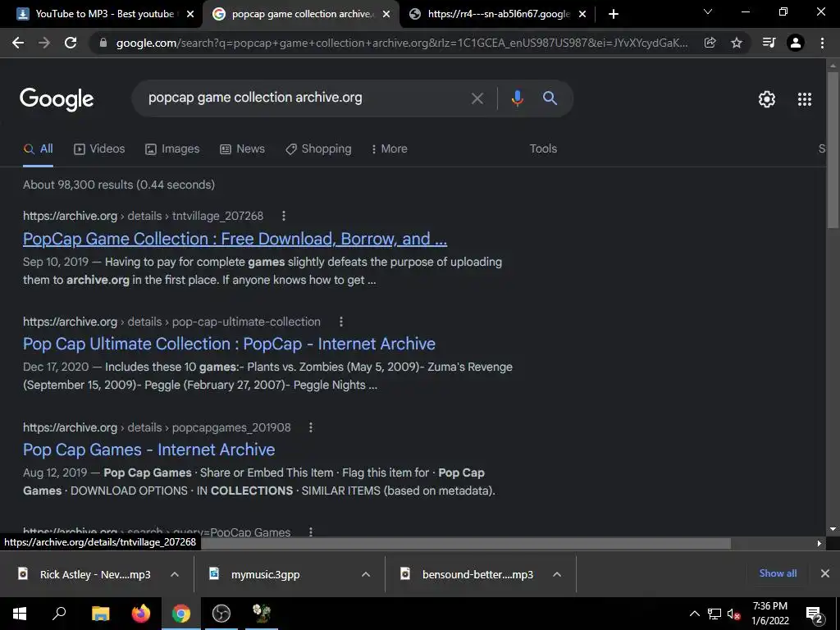Click the archive.org pop-cap-ultimate-collection breadcrumb
The height and width of the screenshot is (630, 840).
click(171, 322)
